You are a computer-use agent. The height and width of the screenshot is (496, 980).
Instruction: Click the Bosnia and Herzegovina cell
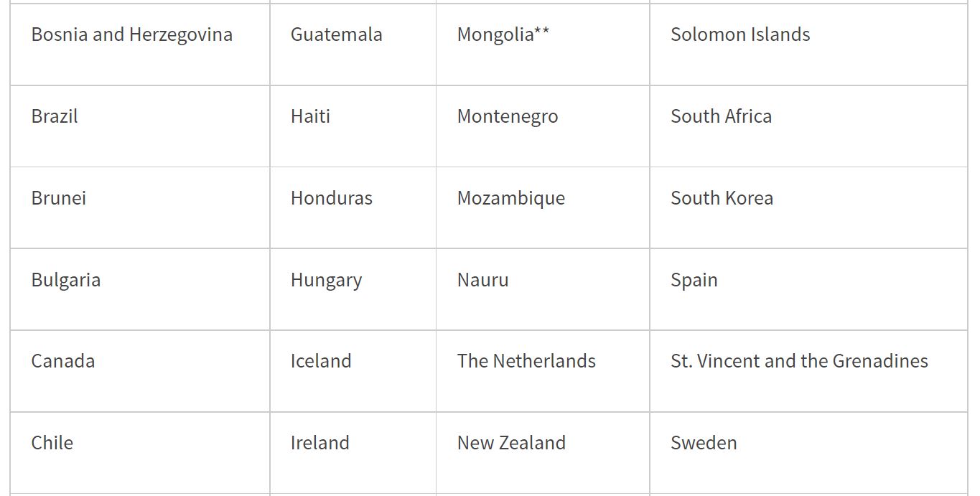132,34
